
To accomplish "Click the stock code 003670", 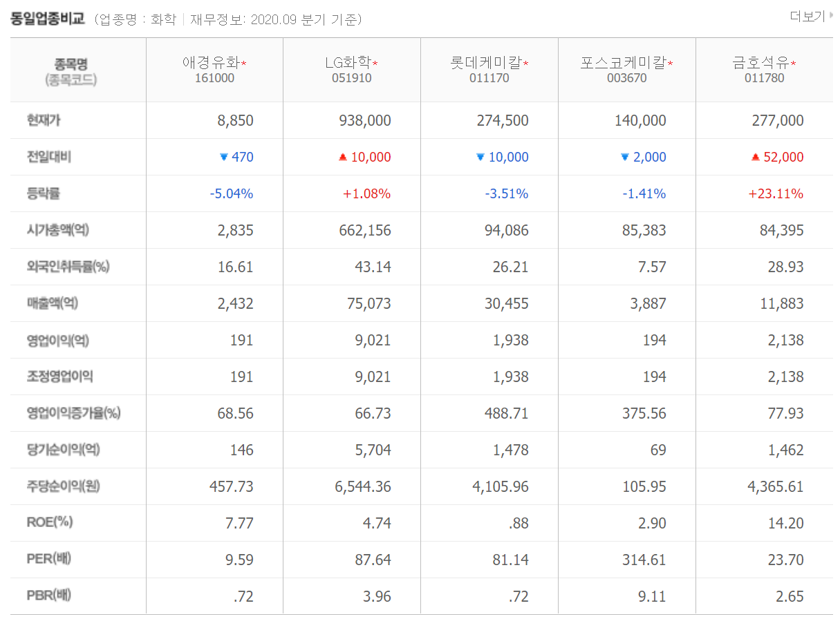I will point(626,79).
